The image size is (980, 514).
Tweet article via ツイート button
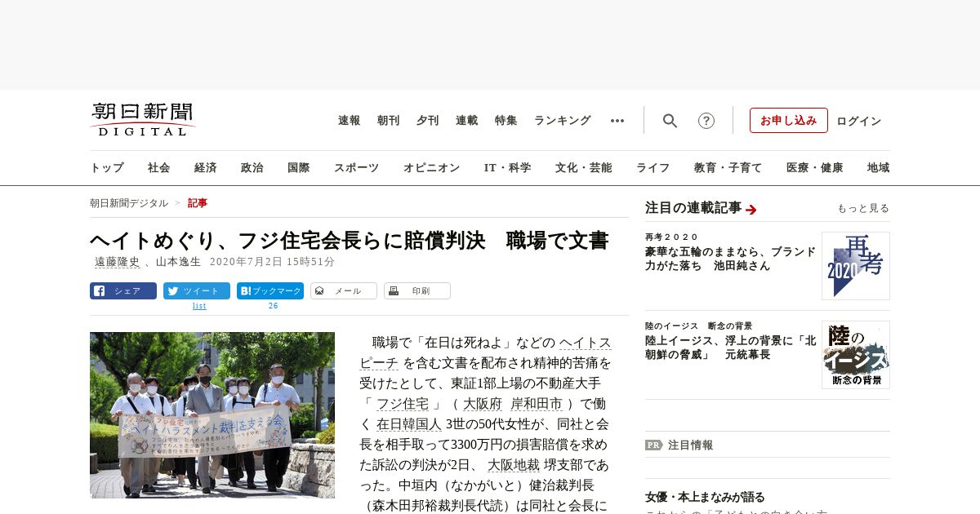[197, 290]
